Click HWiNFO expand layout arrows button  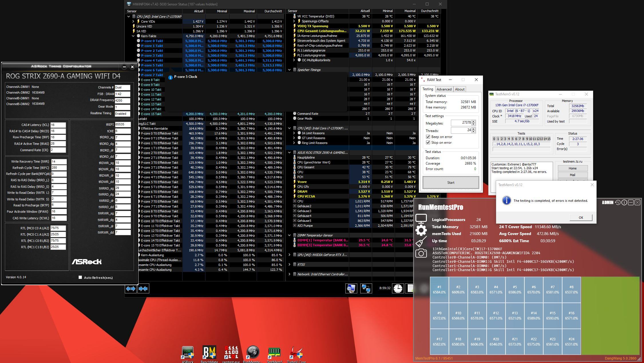[131, 289]
